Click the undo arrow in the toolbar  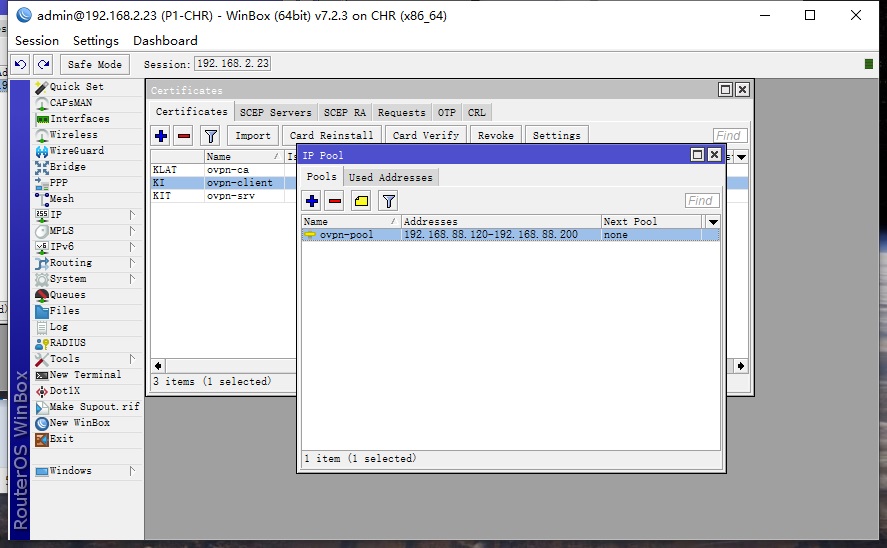click(x=21, y=64)
